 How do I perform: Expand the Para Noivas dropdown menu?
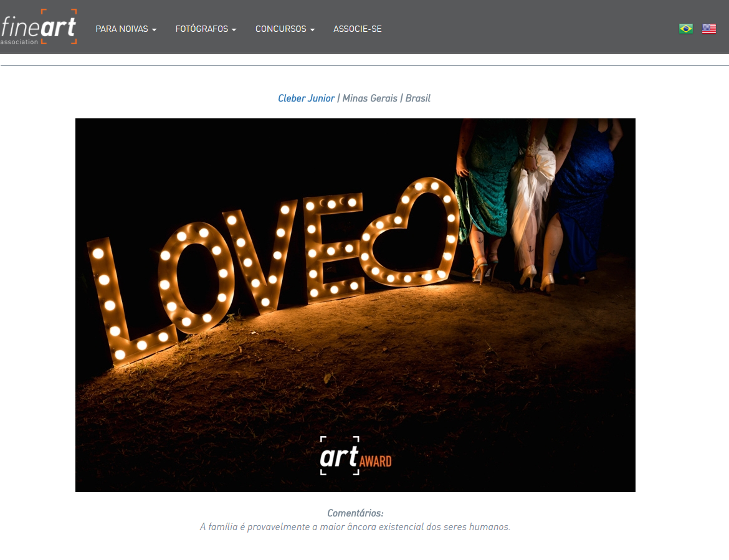126,29
